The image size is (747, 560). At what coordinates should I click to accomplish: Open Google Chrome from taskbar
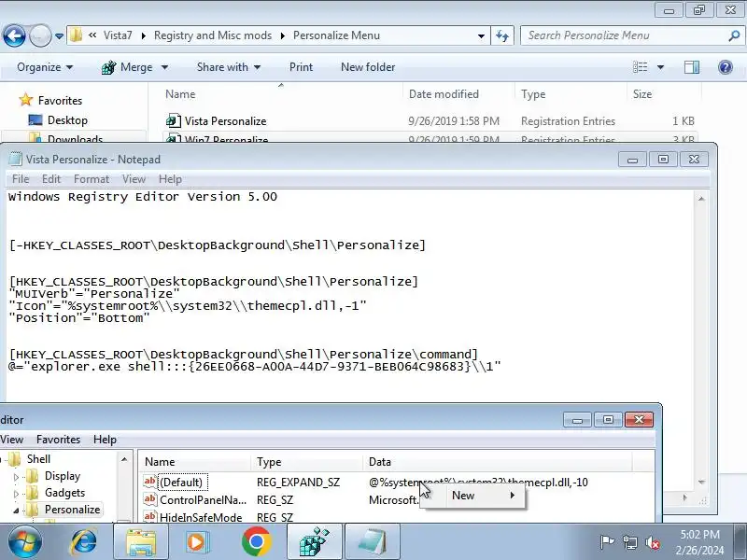tap(256, 542)
